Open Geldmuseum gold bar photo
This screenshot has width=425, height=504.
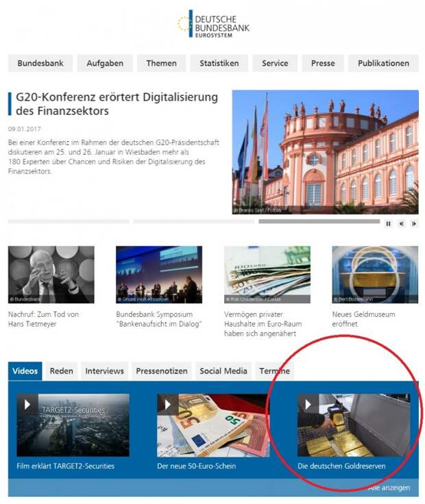(375, 275)
